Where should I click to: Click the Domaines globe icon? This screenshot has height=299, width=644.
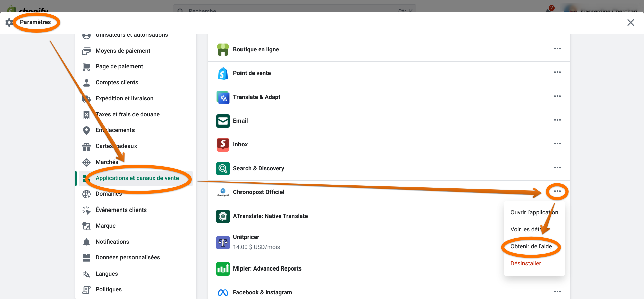point(86,194)
